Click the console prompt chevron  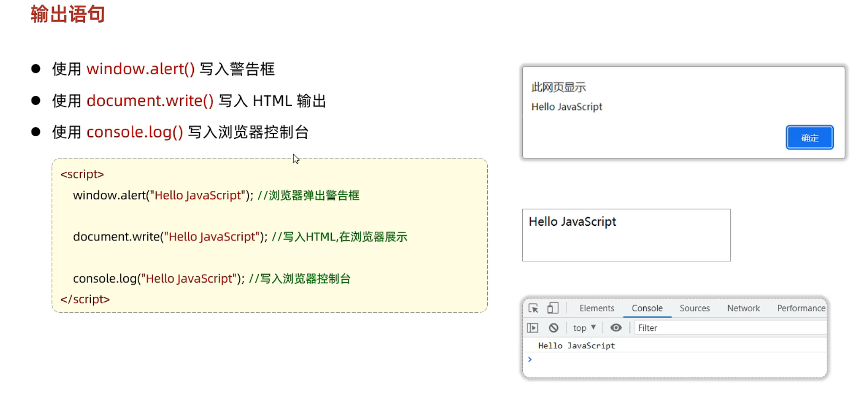pos(530,359)
